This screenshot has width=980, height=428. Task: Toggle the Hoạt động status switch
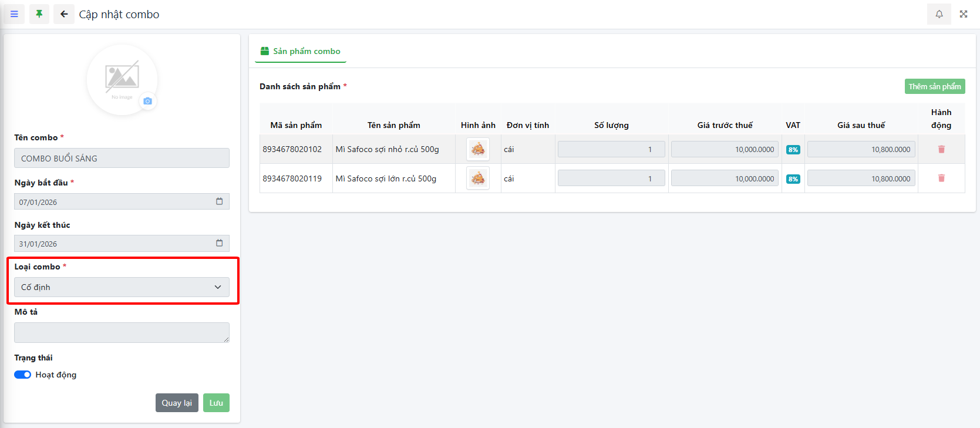[x=23, y=375]
